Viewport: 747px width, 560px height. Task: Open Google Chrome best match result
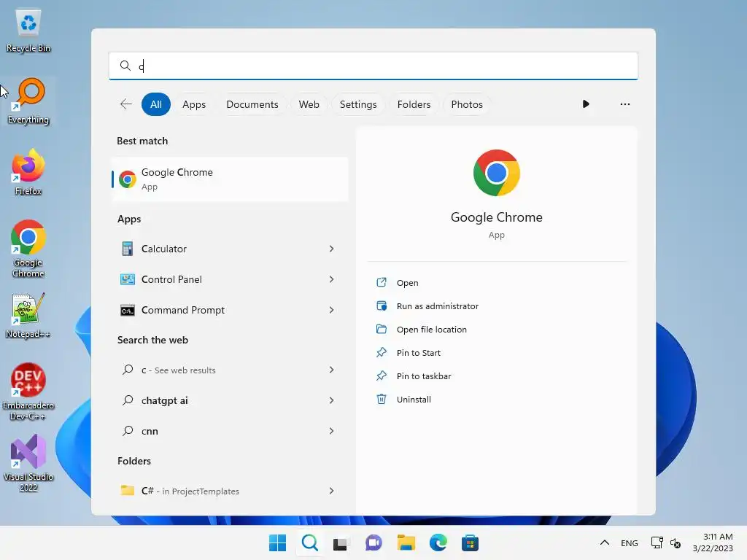pyautogui.click(x=230, y=179)
